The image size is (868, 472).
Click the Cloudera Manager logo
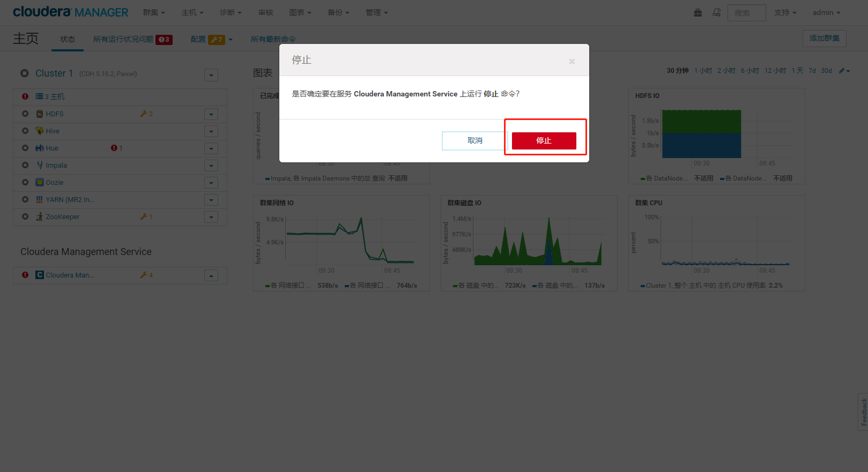71,12
